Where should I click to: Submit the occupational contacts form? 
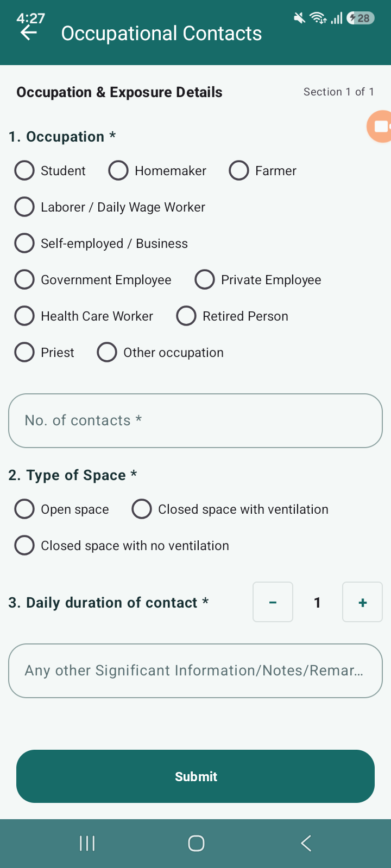coord(195,776)
